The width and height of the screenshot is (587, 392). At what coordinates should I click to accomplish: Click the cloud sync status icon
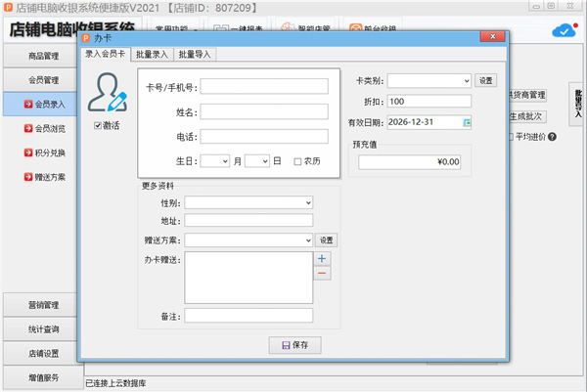pos(564,30)
